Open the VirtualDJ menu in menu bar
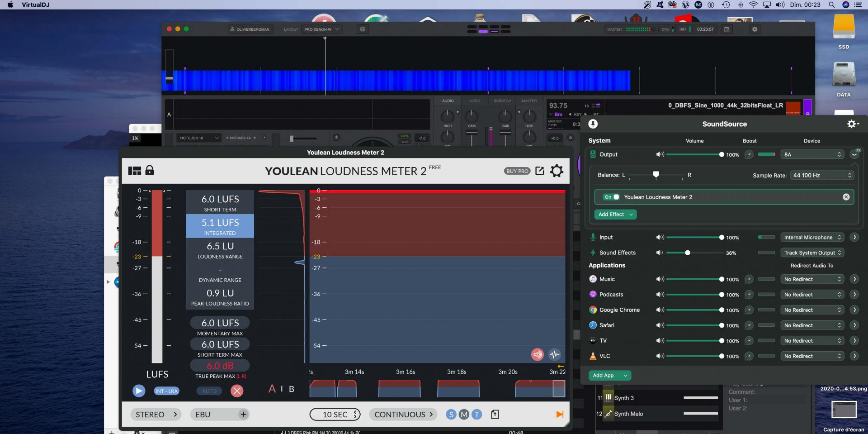The width and height of the screenshot is (868, 434). (35, 5)
